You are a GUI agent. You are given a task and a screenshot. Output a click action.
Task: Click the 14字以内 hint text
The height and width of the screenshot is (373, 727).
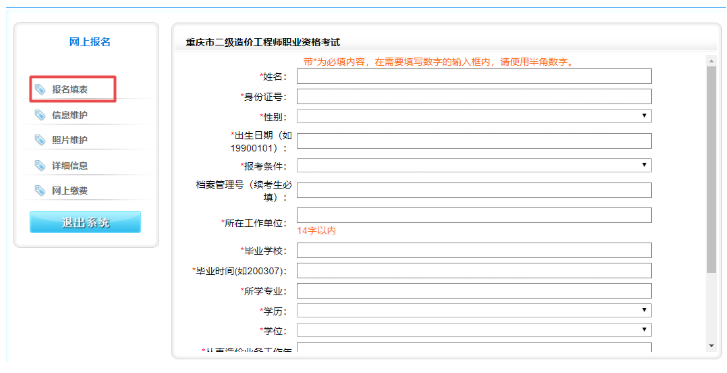[316, 231]
